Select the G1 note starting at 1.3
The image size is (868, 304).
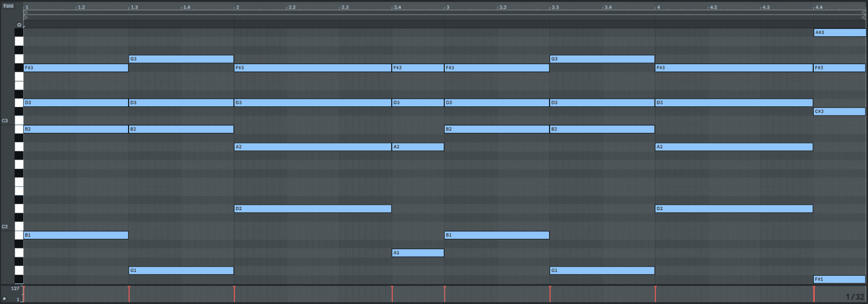click(x=181, y=270)
